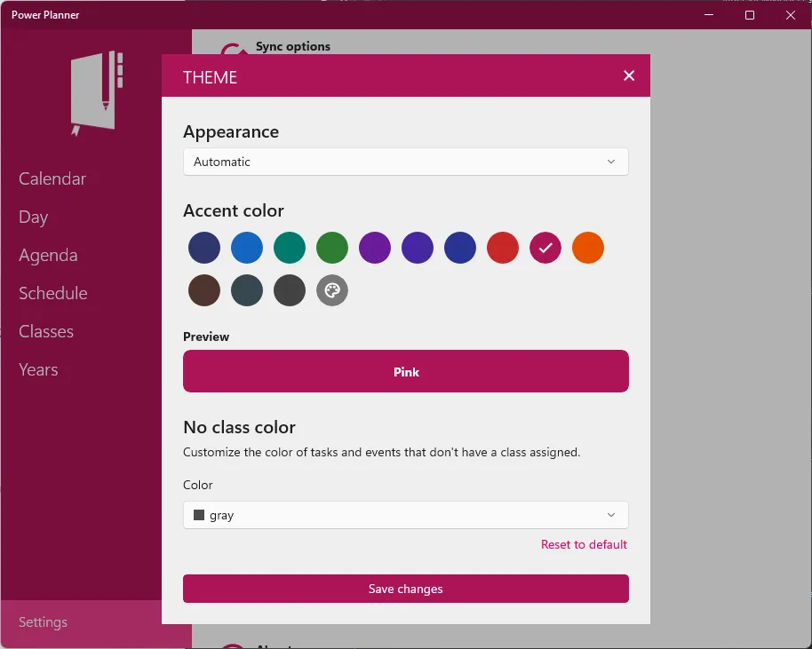Click Save changes button
Screen dimensions: 812x649
(405, 589)
